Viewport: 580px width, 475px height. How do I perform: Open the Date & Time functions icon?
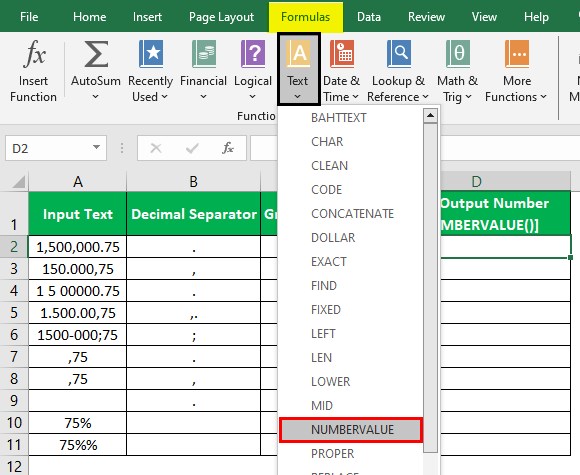pos(342,54)
